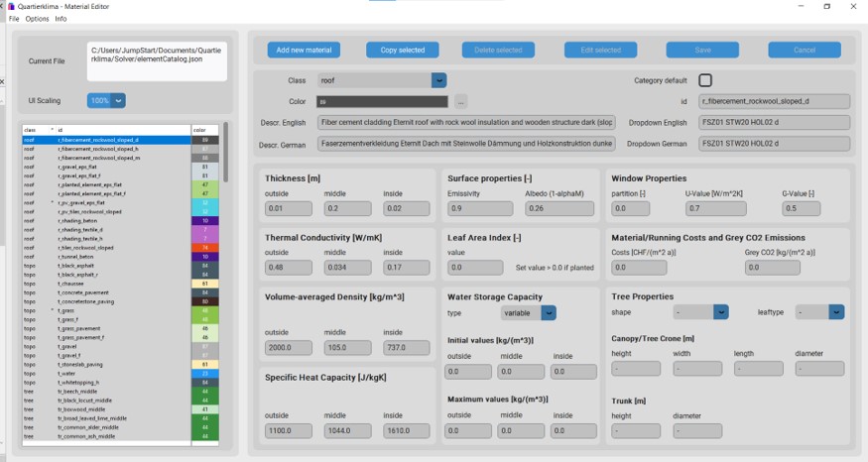
Task: Open the File menu
Action: (x=14, y=19)
